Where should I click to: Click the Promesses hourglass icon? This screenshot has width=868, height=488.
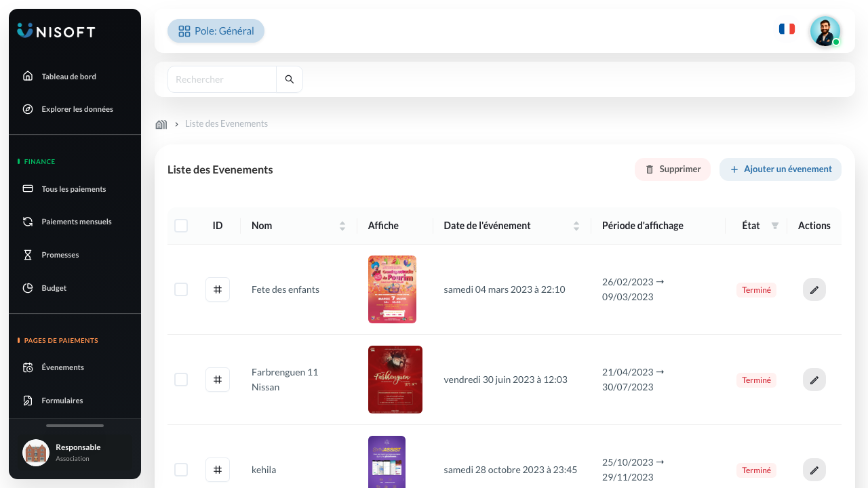pyautogui.click(x=28, y=255)
